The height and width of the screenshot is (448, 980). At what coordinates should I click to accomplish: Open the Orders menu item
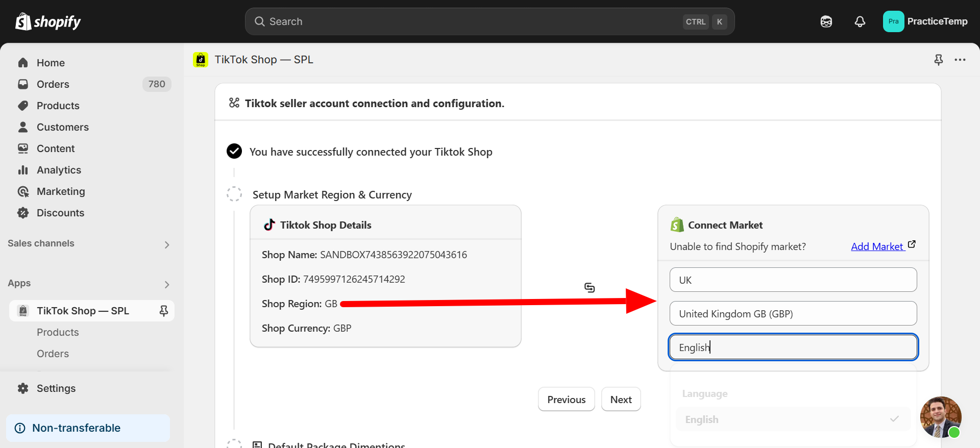[x=53, y=84]
